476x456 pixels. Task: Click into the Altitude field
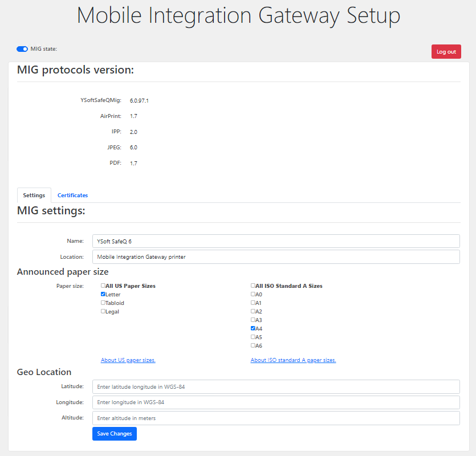276,418
